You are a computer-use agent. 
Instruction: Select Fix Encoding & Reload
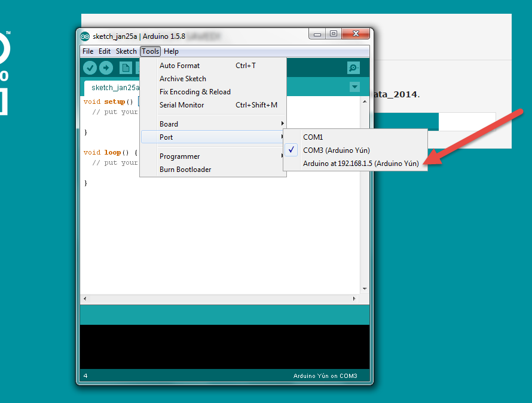(x=213, y=92)
